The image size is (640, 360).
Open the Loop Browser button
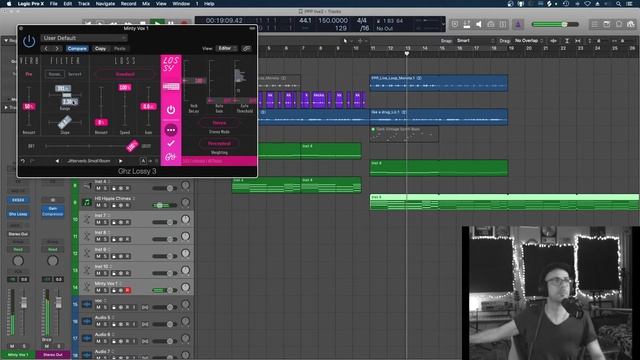point(619,24)
